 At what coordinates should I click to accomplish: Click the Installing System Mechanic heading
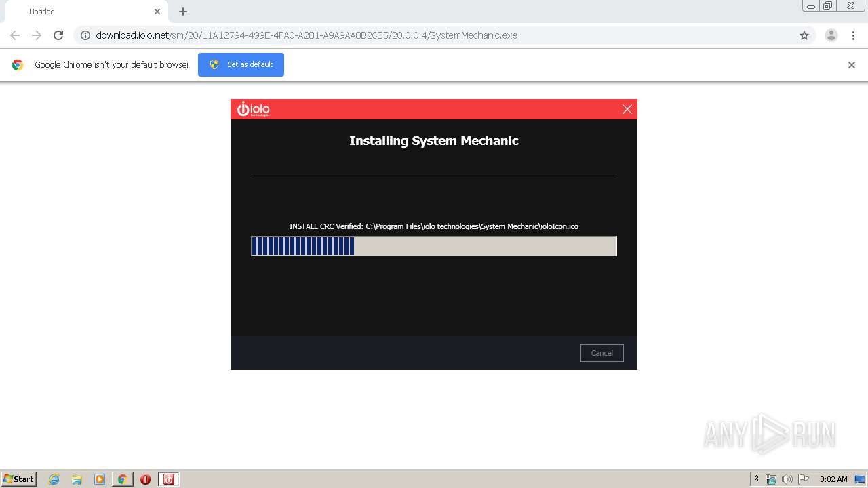tap(434, 141)
